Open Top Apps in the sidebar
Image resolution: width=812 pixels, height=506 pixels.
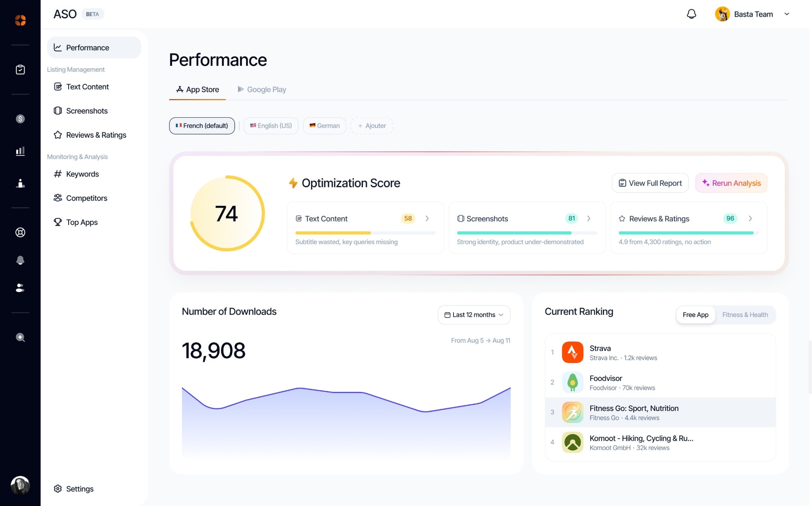click(94, 222)
